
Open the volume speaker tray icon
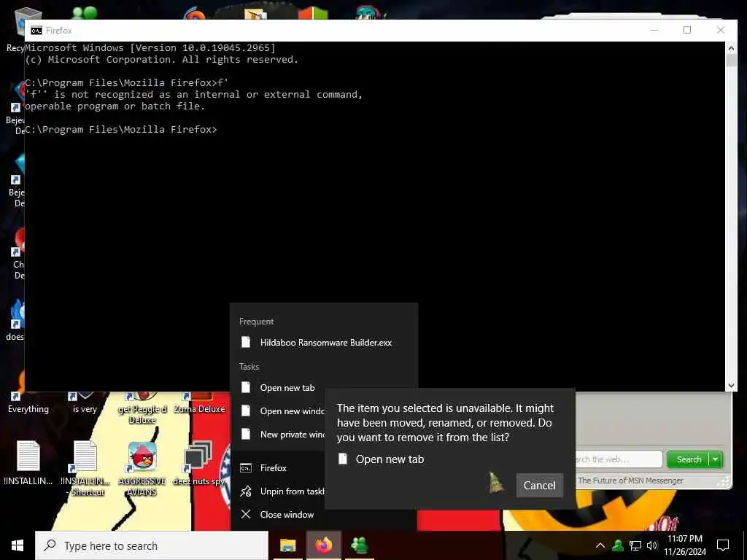[651, 545]
